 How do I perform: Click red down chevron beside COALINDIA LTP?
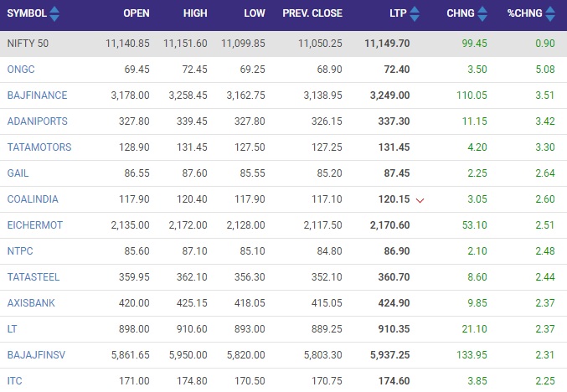[420, 200]
